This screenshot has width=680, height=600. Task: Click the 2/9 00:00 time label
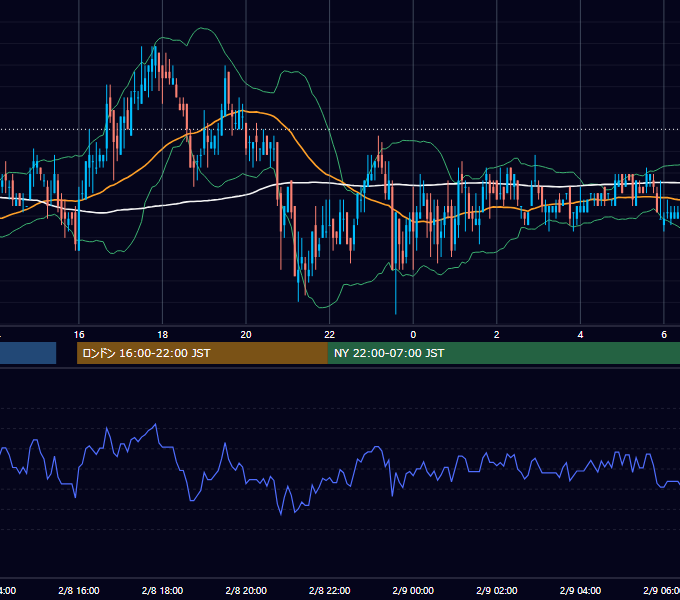point(413,590)
